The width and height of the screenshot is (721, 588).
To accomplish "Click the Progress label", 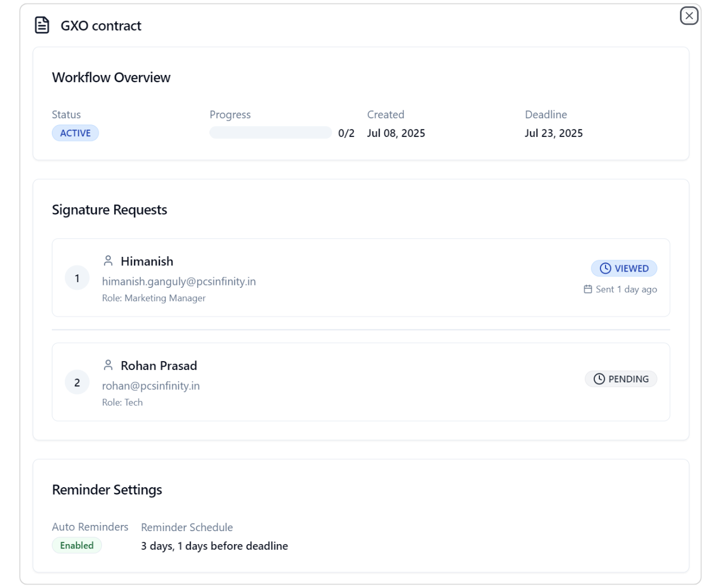I will [230, 115].
